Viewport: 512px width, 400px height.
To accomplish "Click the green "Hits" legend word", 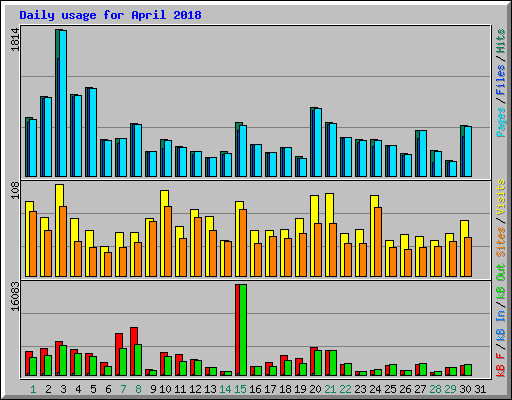I will click(x=501, y=41).
